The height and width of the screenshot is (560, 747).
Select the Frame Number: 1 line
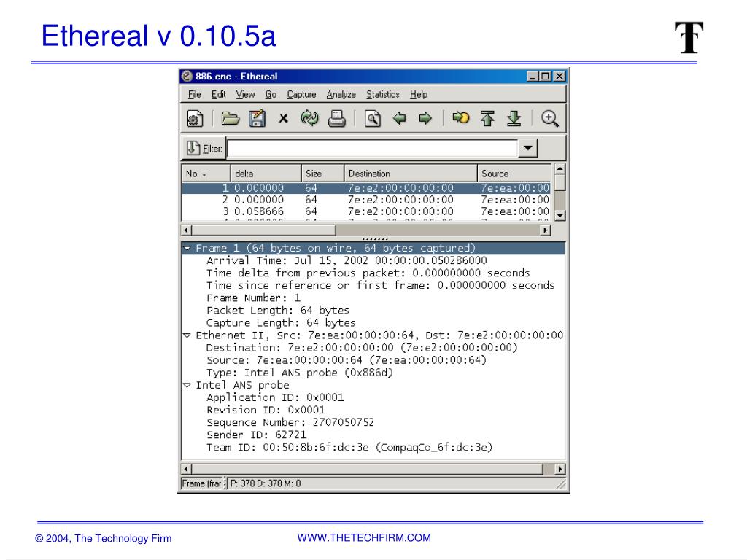coord(253,298)
